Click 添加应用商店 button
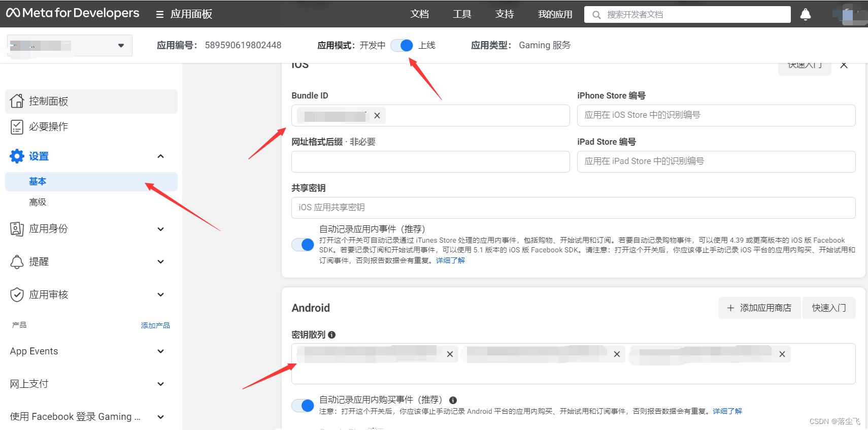Screen dimensions: 868x430 coord(759,308)
